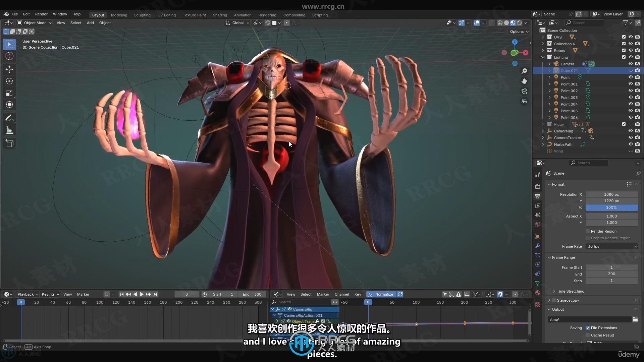Viewport: 644px width, 362px height.
Task: Open the Render menu
Action: [x=41, y=14]
